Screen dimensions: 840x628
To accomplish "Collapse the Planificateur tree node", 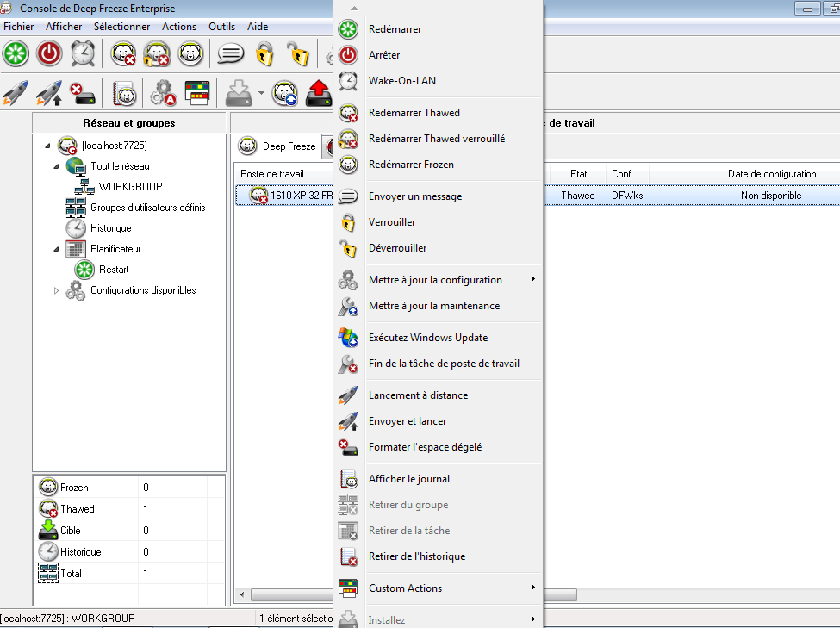I will [x=56, y=249].
